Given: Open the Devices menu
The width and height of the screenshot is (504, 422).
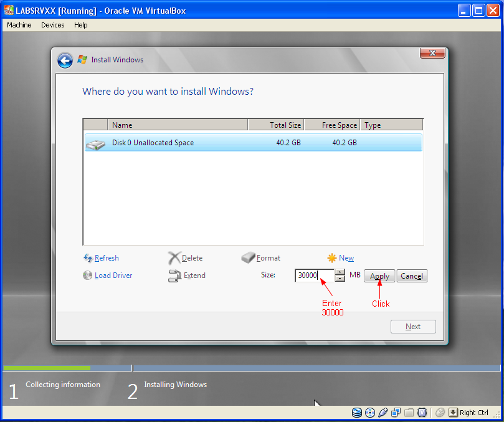Looking at the screenshot, I should 53,25.
